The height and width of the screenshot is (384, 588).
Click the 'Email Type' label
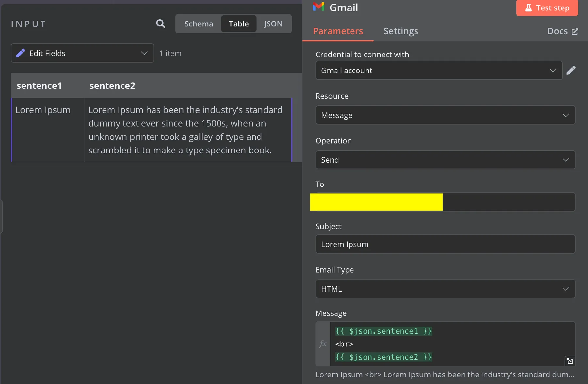coord(335,270)
